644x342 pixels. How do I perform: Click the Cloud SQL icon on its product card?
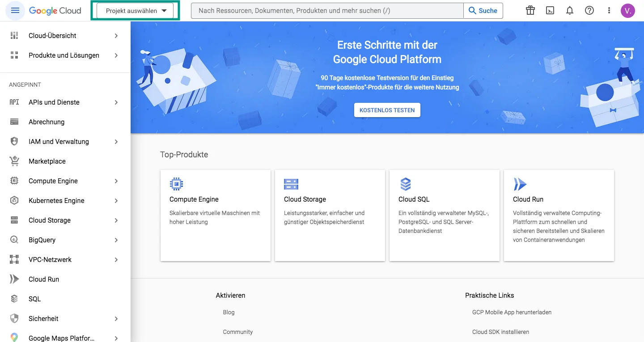click(406, 184)
